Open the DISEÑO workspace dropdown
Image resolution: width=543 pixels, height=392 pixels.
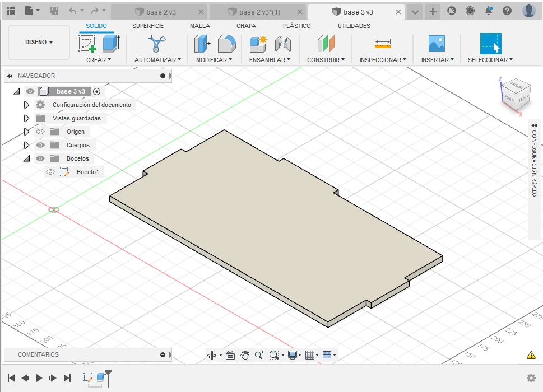click(x=39, y=42)
